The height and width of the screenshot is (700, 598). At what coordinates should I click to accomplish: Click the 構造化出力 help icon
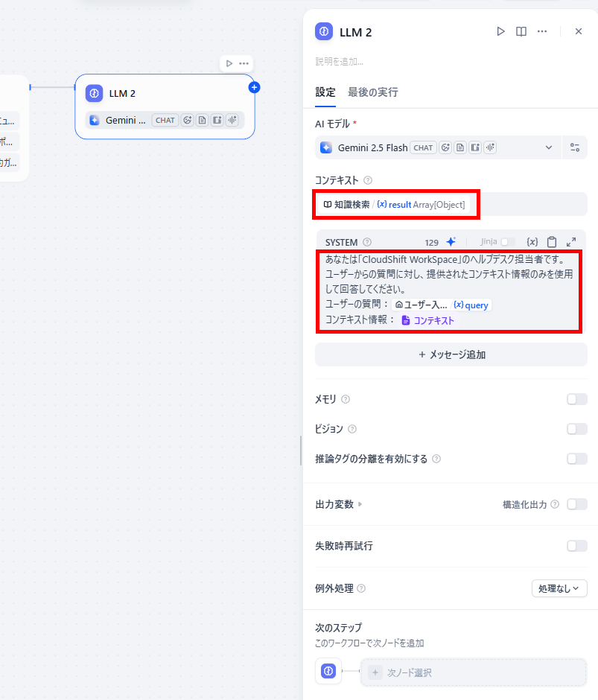(x=555, y=504)
